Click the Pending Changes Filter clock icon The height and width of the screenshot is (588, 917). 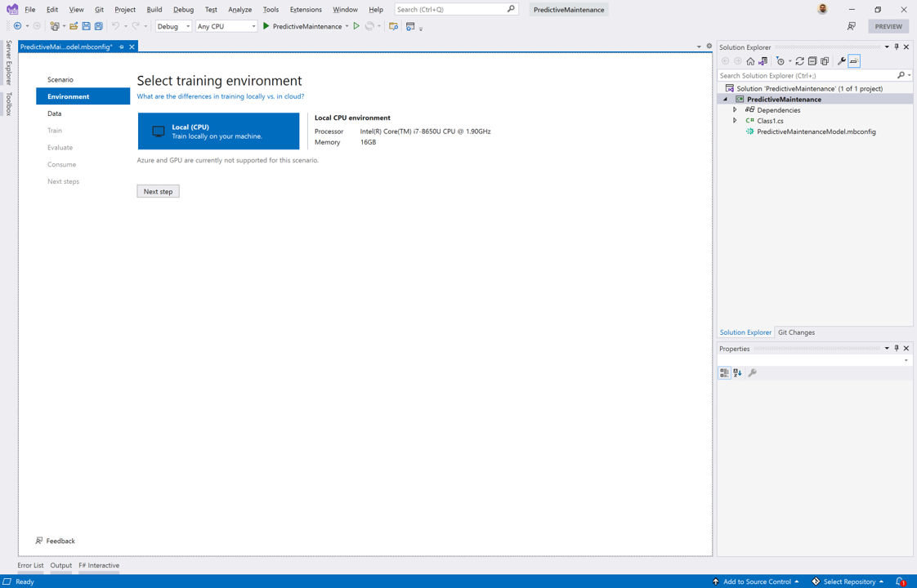tap(781, 60)
